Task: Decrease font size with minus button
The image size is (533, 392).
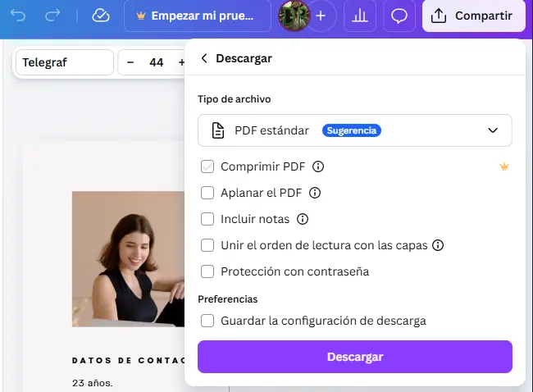Action: pyautogui.click(x=130, y=62)
